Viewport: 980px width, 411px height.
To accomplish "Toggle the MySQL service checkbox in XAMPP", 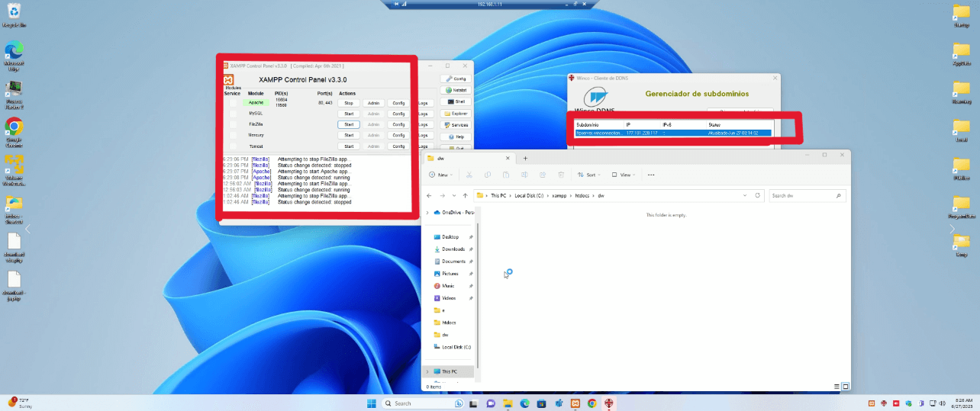I will 233,113.
